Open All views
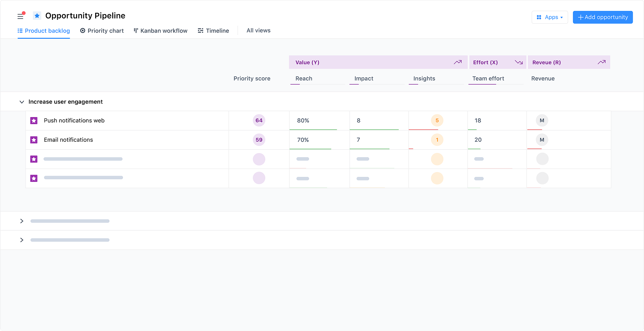Viewport: 644px width, 331px height. click(x=258, y=30)
